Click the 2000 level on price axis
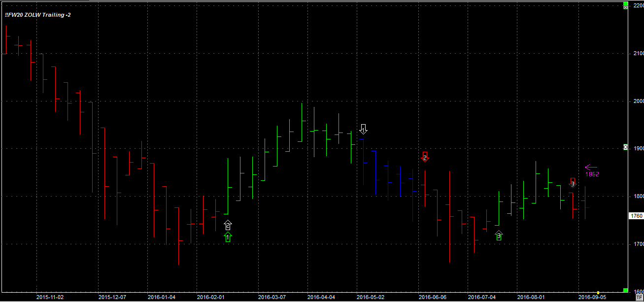Image resolution: width=644 pixels, height=302 pixels. [639, 101]
